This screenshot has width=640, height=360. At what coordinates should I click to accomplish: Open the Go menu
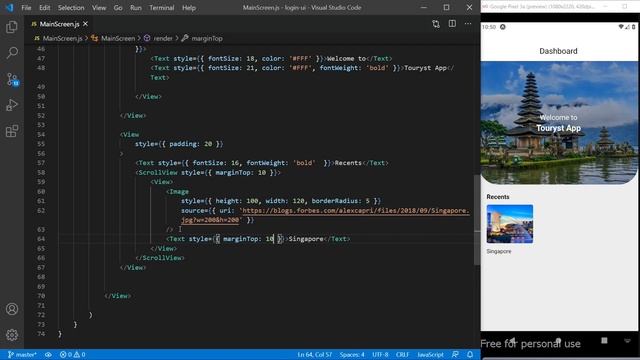point(118,8)
